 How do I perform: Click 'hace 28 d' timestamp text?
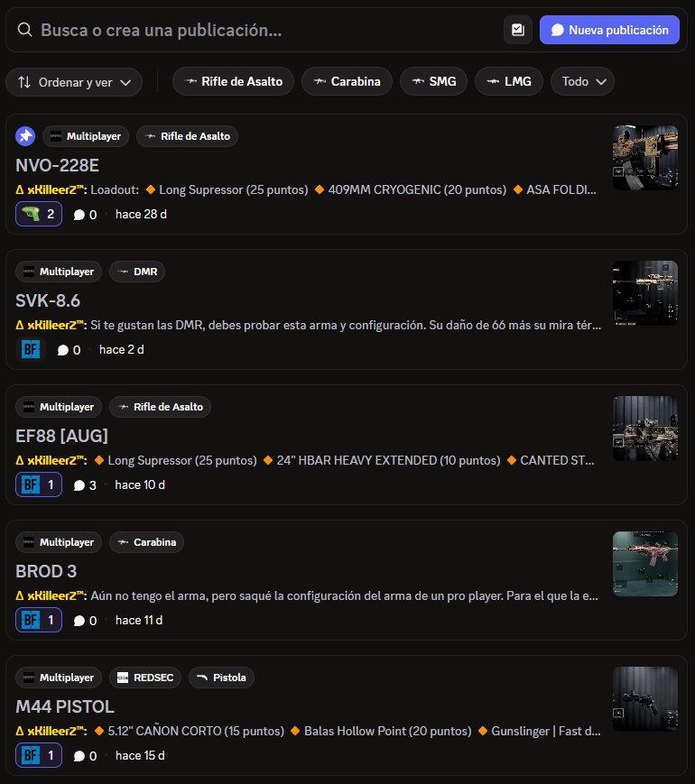point(141,215)
